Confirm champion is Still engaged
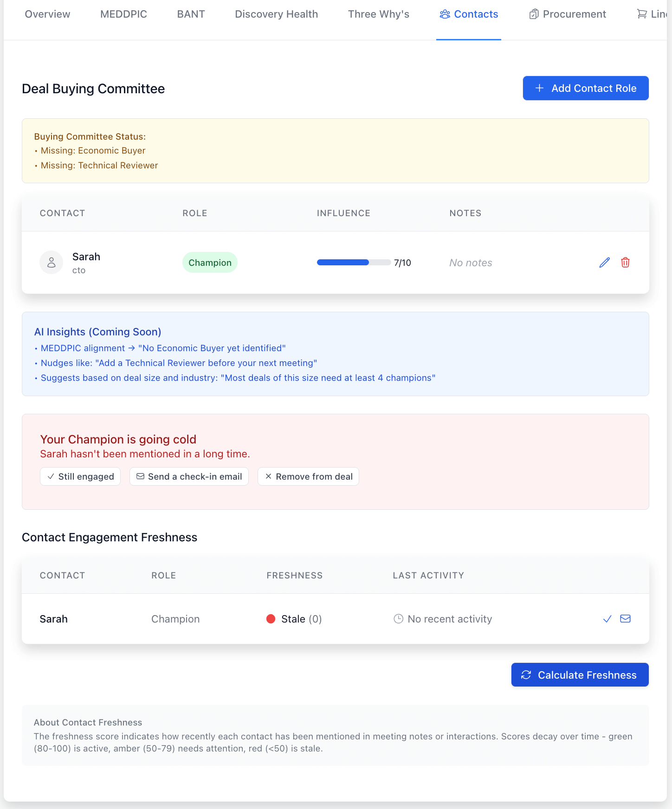The image size is (672, 809). (80, 476)
